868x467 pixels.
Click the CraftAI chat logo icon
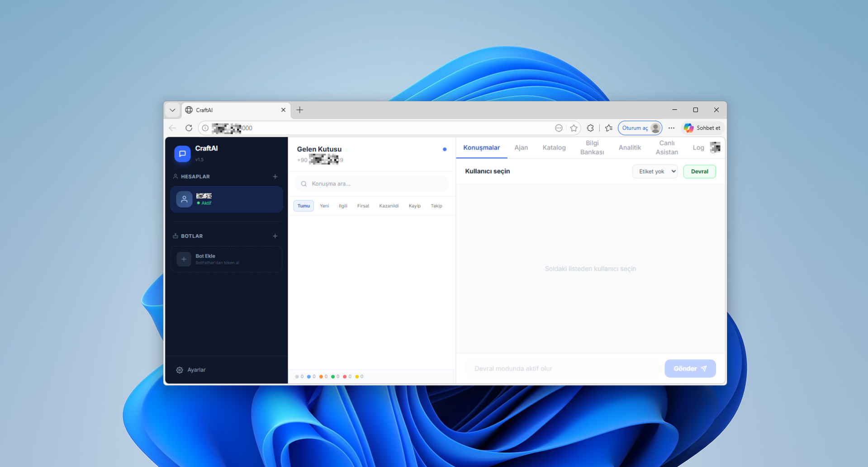182,154
